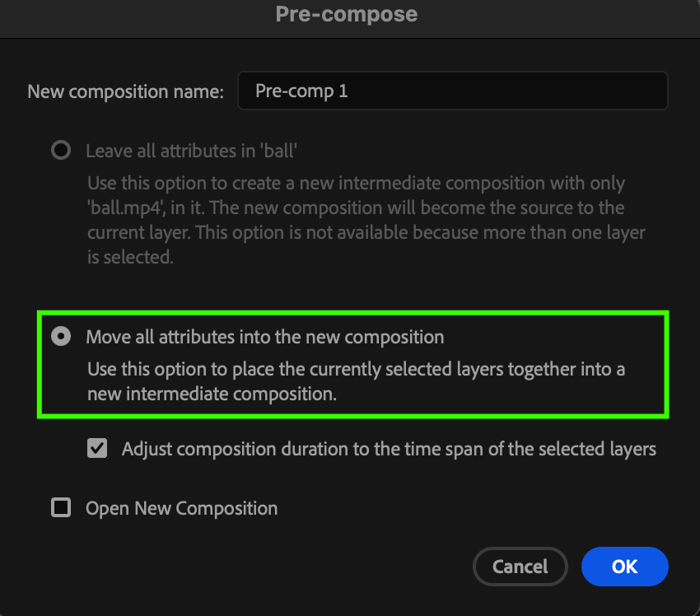Click the 'New composition name:' label
This screenshot has height=616, width=700.
tap(126, 91)
